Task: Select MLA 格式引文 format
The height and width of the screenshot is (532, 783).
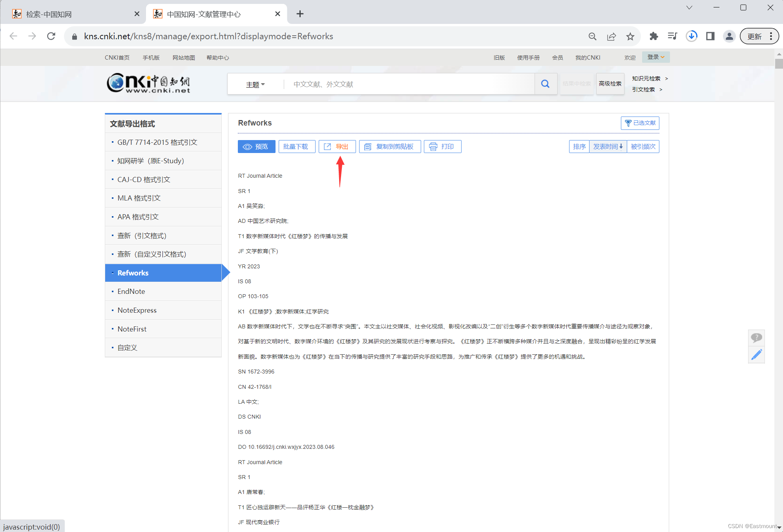Action: (x=163, y=198)
